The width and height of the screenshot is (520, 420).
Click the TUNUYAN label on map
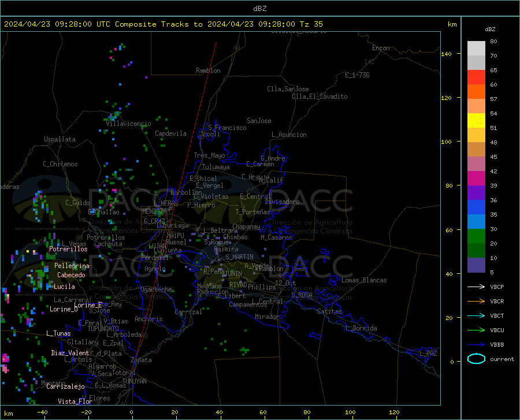[x=134, y=381]
